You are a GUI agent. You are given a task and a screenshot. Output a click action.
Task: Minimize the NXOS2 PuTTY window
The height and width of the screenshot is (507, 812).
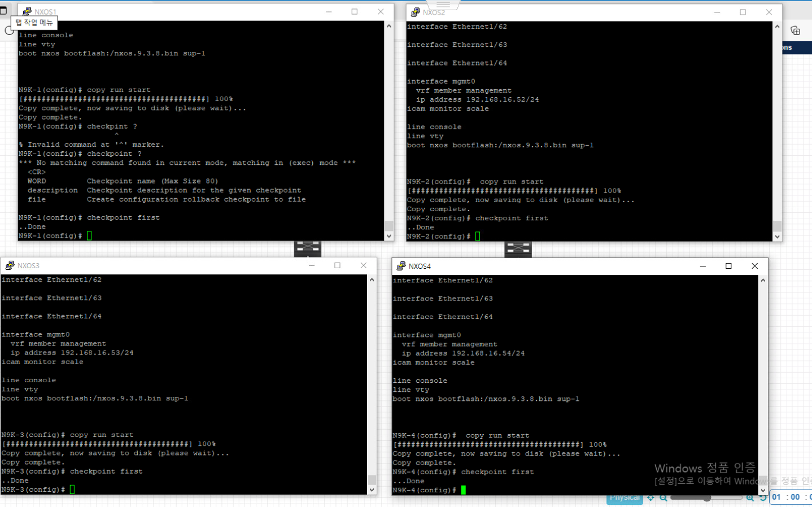click(x=717, y=12)
